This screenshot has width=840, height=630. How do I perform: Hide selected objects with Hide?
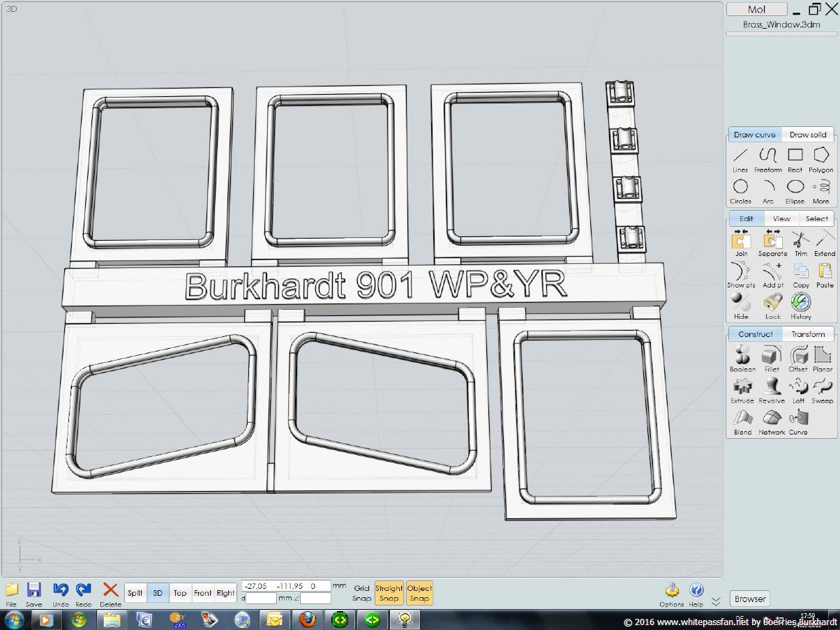741,306
